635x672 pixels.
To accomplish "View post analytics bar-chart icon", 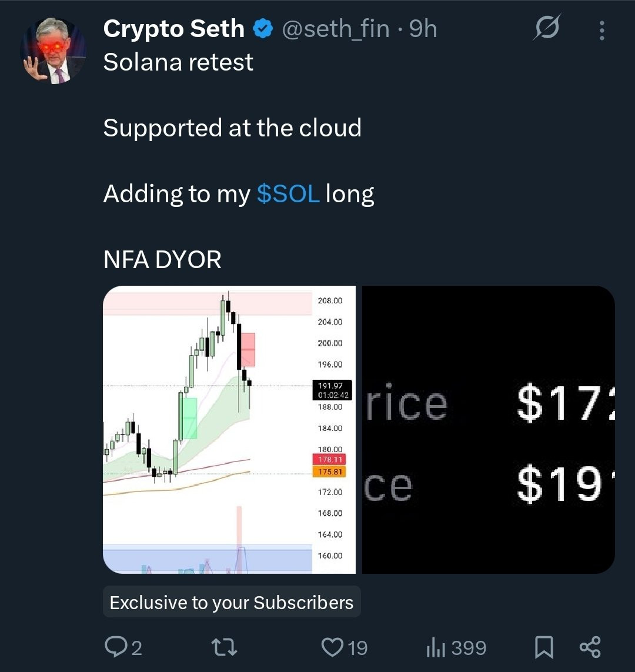I will (434, 647).
